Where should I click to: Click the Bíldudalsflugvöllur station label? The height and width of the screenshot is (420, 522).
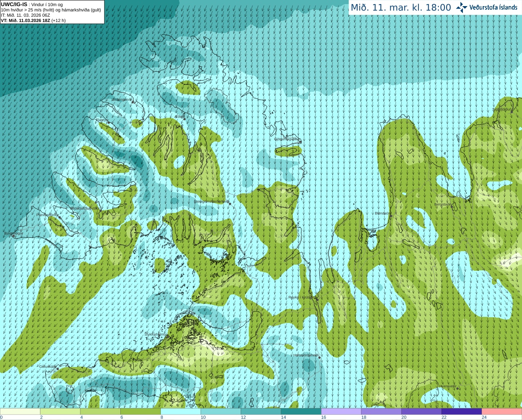[x=85, y=208]
